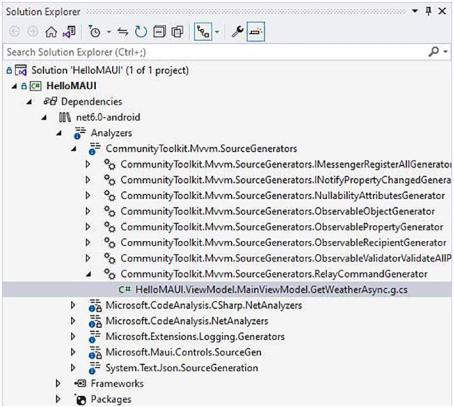Collapse CommunityToolkit.Mvvm.SourceGenerators node
This screenshot has height=407, width=454.
74,149
